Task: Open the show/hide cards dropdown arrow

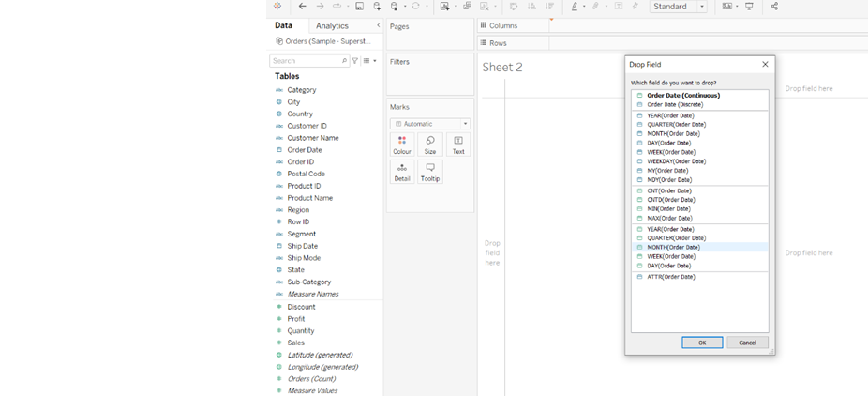Action: click(x=738, y=7)
